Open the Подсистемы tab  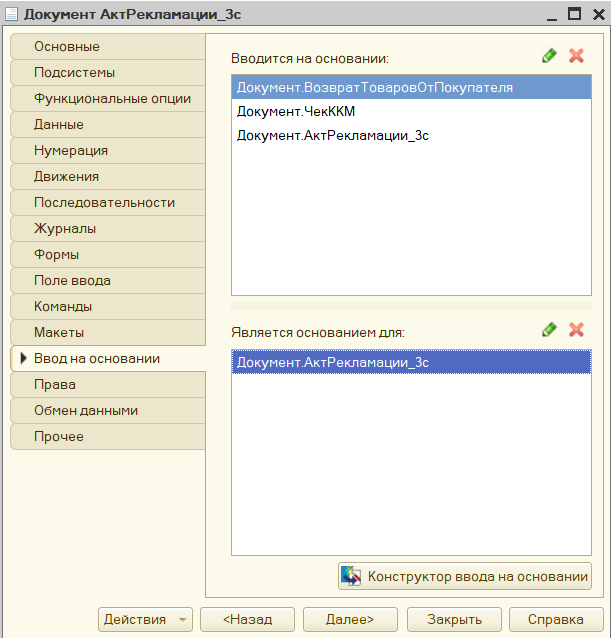(x=74, y=73)
